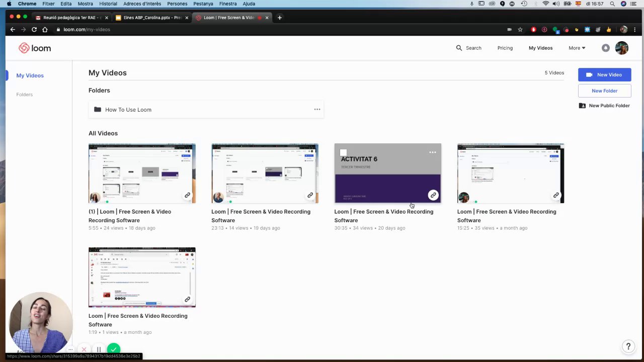The height and width of the screenshot is (362, 644).
Task: Click the title of the 18 days ago video
Action: click(130, 216)
